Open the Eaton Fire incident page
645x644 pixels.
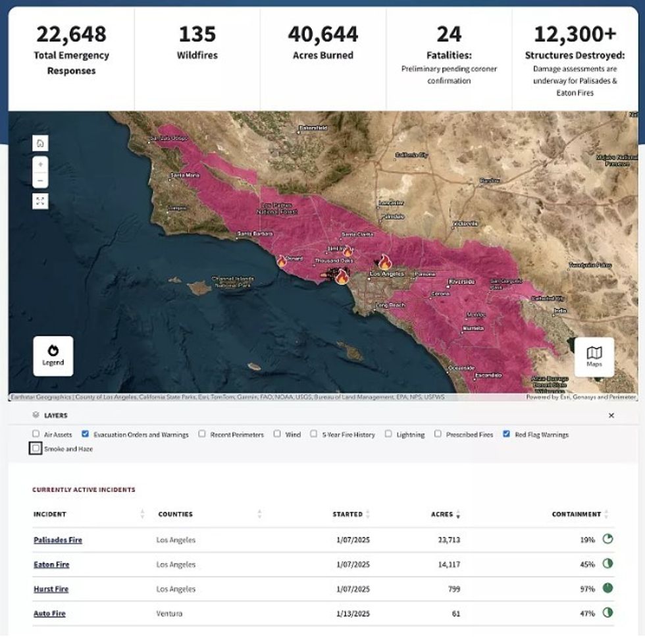pyautogui.click(x=51, y=564)
